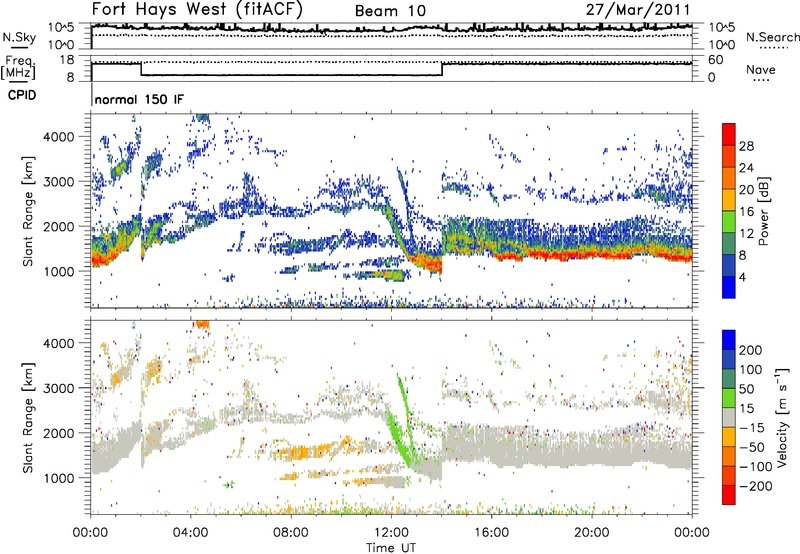Pick the 24–28 dB dark orange Power segment
This screenshot has height=554, width=800.
[x=729, y=156]
